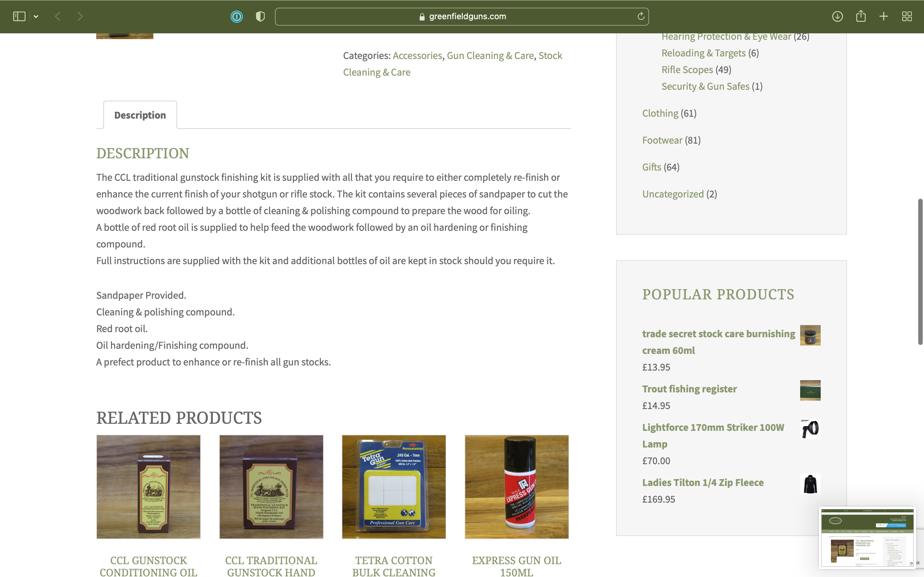This screenshot has height=577, width=924.
Task: Open a new tab with plus icon
Action: click(x=884, y=16)
